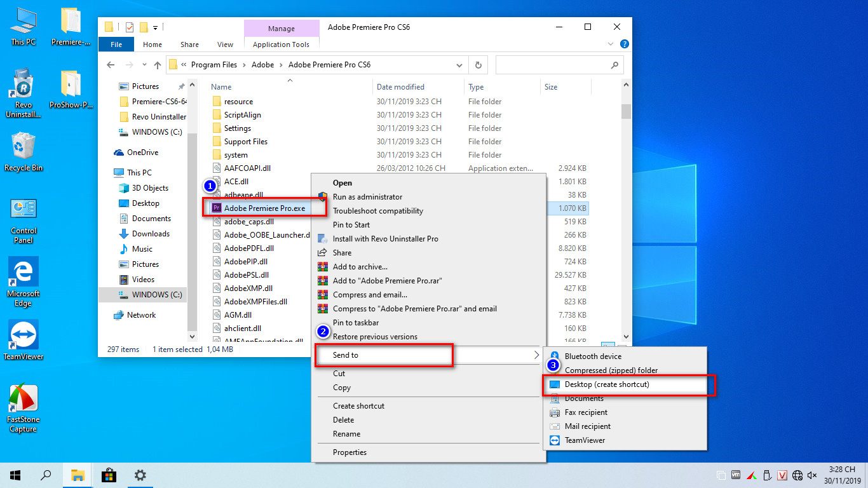This screenshot has height=488, width=868.
Task: Click network globe icon in tray
Action: [x=797, y=475]
